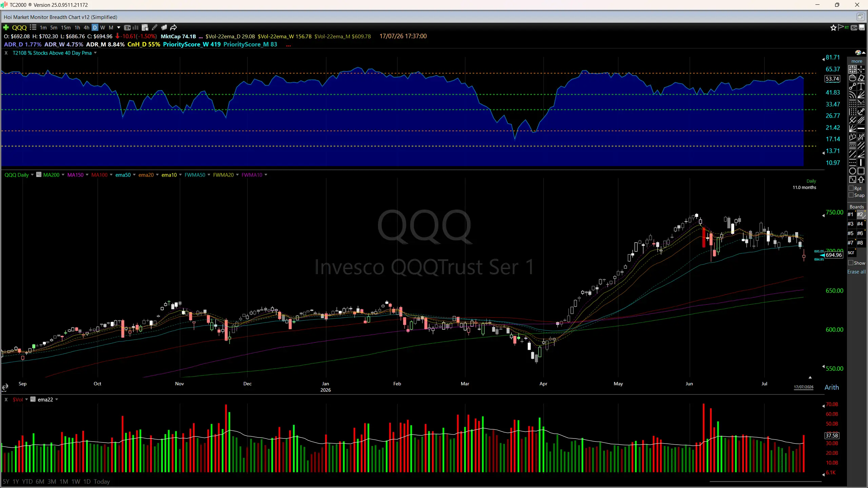Toggle the Rpt checkbox
This screenshot has width=868, height=488.
(851, 188)
